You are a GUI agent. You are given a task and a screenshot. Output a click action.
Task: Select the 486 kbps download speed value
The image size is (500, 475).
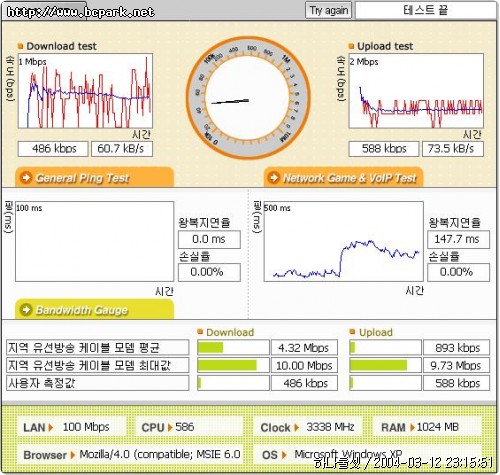[53, 149]
